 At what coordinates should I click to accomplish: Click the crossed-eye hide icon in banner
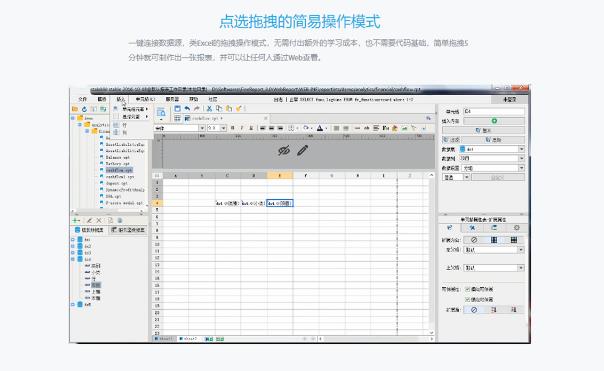(x=284, y=150)
